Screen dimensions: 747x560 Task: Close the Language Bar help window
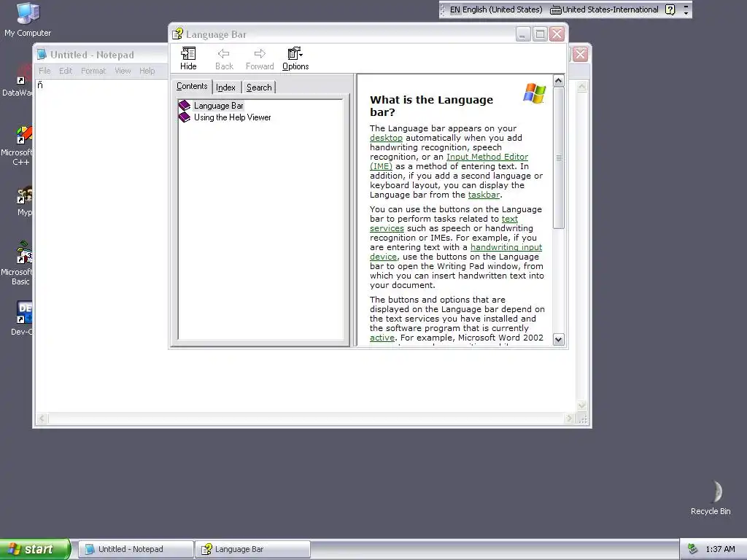(x=557, y=34)
